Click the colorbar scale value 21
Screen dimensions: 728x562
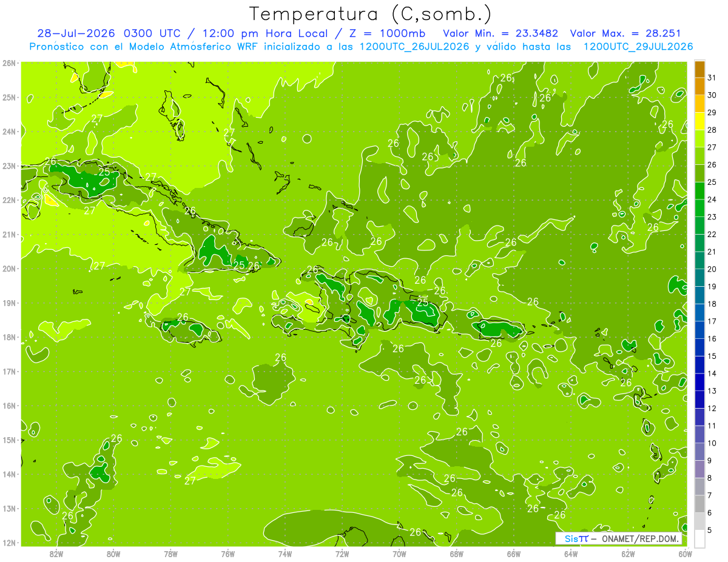(712, 252)
